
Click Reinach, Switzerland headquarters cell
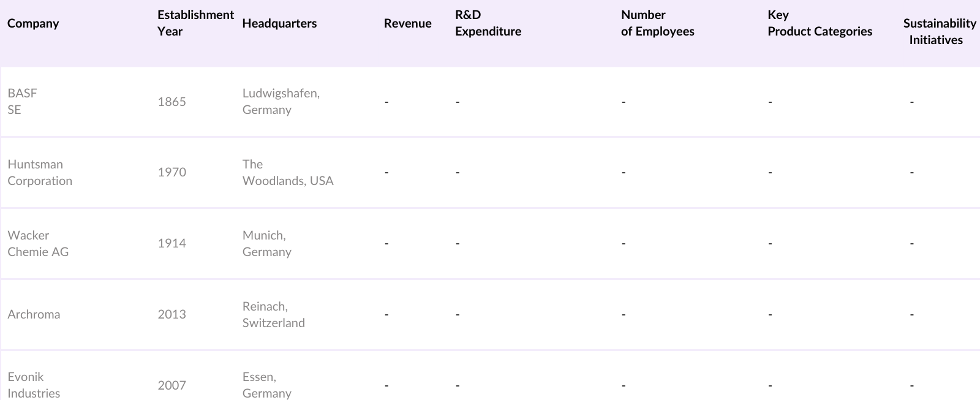(273, 314)
